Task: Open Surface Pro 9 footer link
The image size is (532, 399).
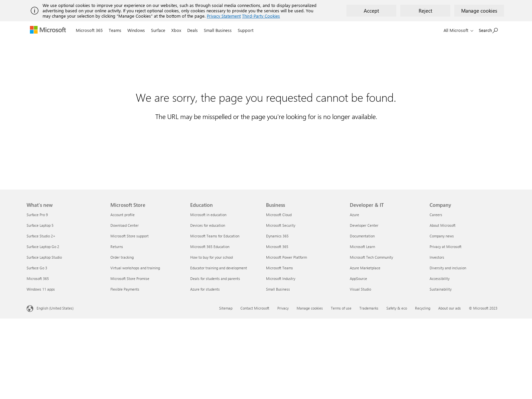Action: click(x=37, y=215)
